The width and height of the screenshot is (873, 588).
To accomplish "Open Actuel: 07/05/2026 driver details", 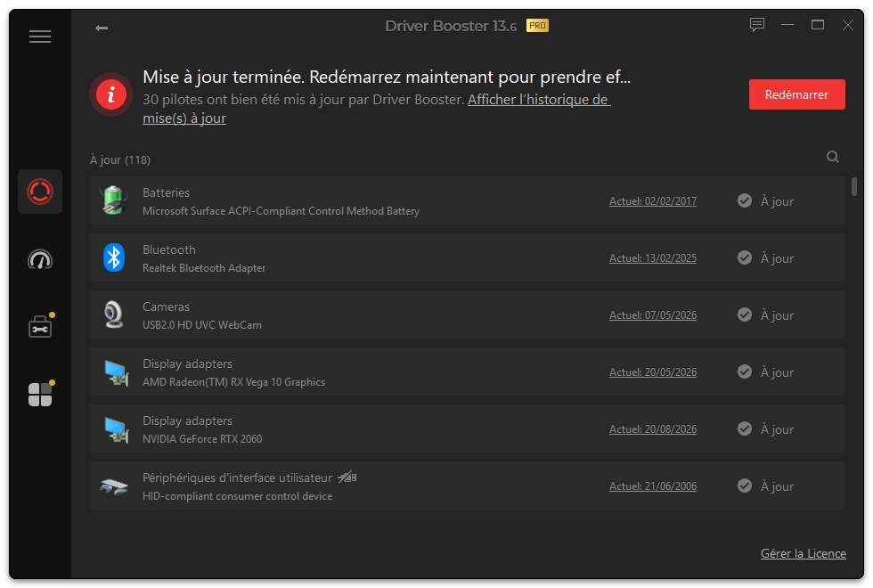I will click(652, 315).
